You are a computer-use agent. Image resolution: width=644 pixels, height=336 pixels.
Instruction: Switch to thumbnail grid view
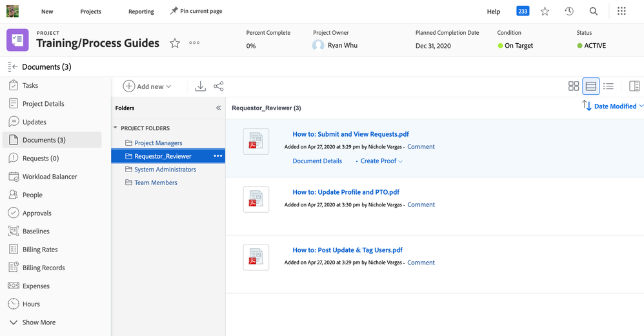[x=574, y=86]
